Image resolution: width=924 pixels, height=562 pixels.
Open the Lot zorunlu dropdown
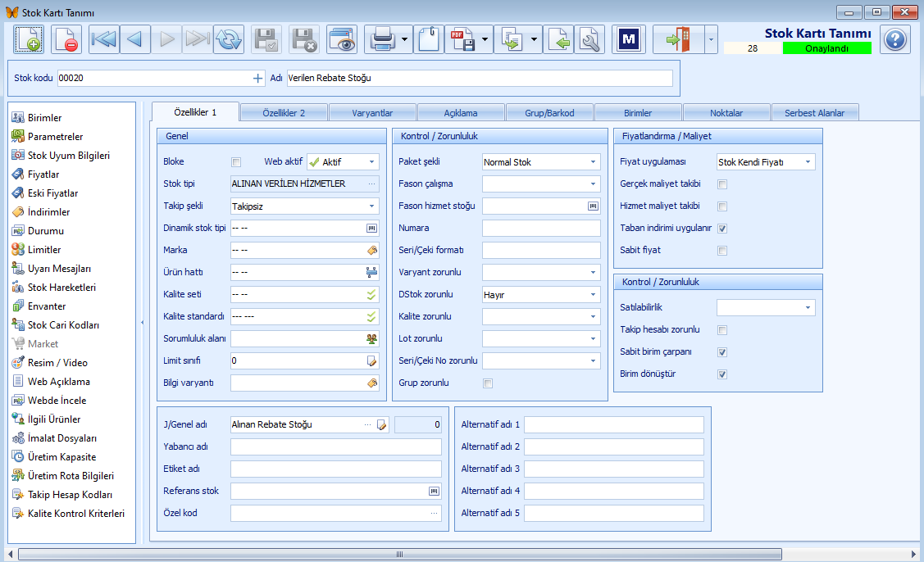[x=594, y=338]
